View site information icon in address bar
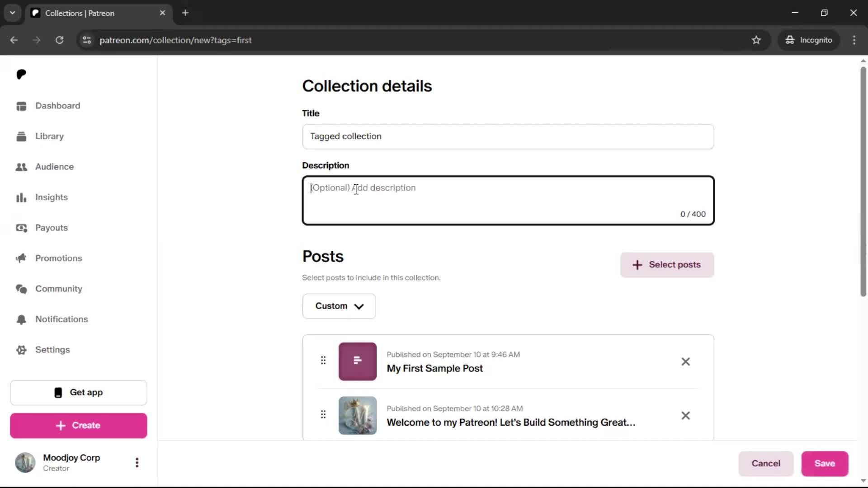 (87, 40)
